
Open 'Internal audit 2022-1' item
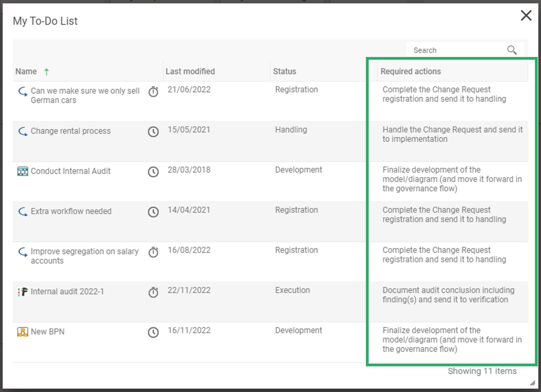pos(67,291)
